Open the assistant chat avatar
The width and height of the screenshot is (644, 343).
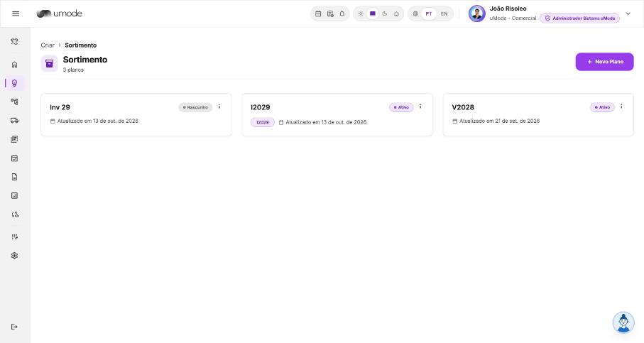click(623, 322)
